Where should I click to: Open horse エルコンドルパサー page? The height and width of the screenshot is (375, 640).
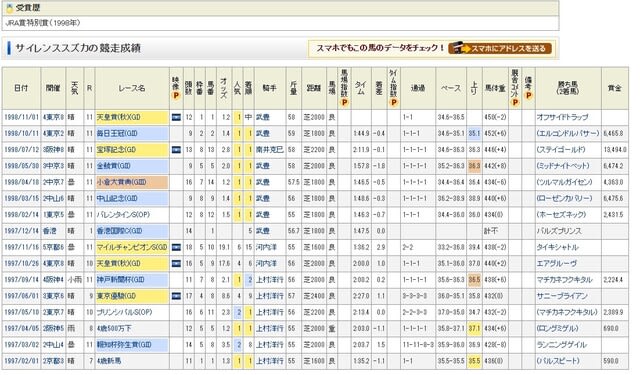tap(568, 133)
